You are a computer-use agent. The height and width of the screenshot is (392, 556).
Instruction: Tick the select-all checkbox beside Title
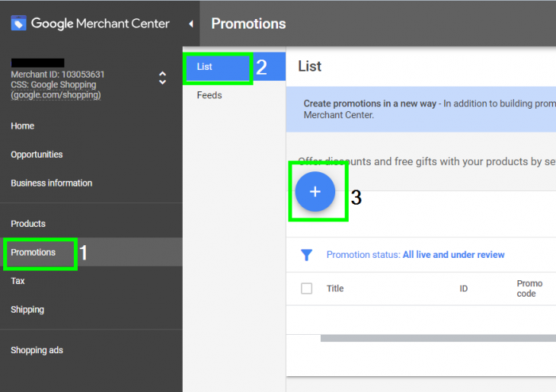pos(307,289)
